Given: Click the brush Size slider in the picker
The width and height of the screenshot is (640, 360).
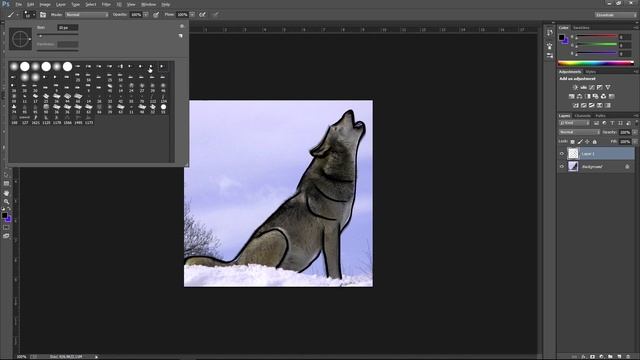Looking at the screenshot, I should (x=58, y=36).
